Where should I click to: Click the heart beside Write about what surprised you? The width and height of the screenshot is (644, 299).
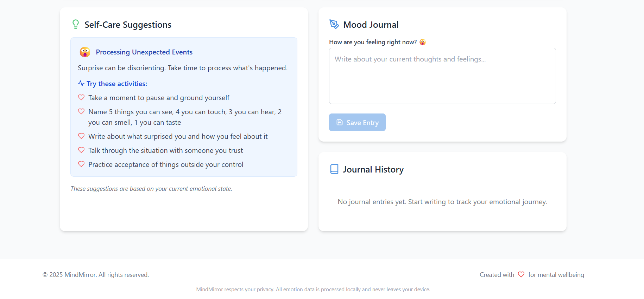(81, 136)
